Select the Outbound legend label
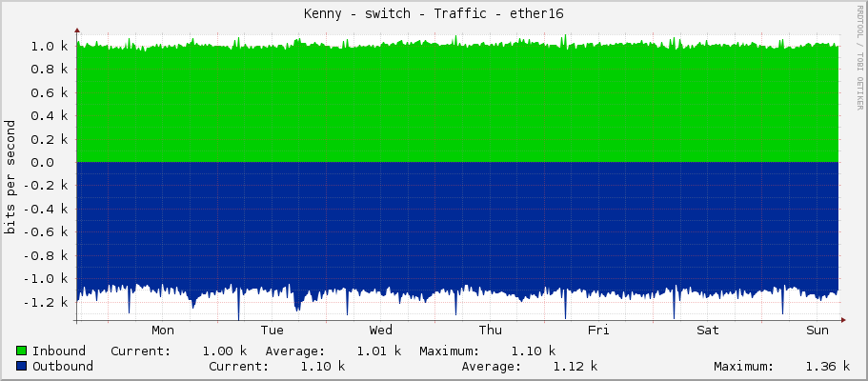Viewport: 868px width, 381px height. pos(63,367)
